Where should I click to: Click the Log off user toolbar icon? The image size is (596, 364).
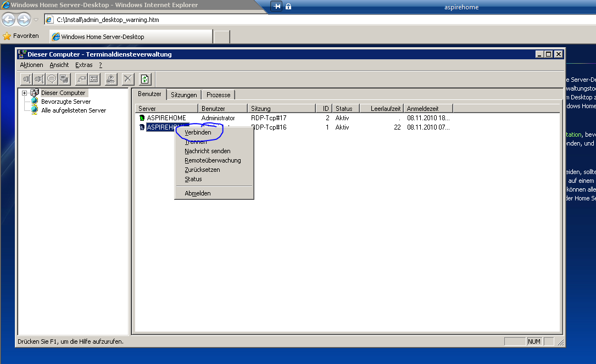tap(110, 79)
